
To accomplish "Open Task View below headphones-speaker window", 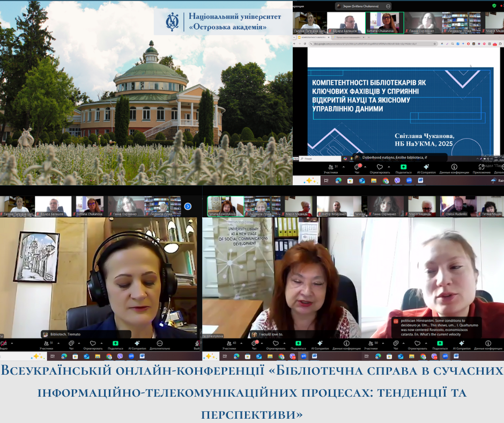I will pyautogui.click(x=53, y=356).
